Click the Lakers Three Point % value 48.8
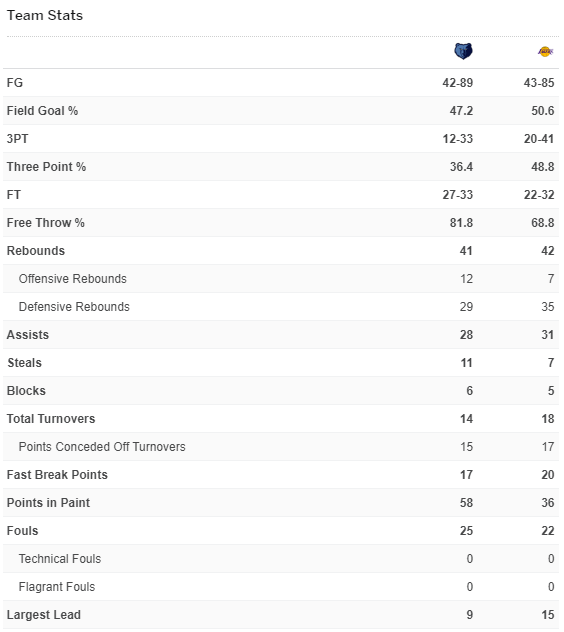The width and height of the screenshot is (564, 632). click(x=543, y=166)
